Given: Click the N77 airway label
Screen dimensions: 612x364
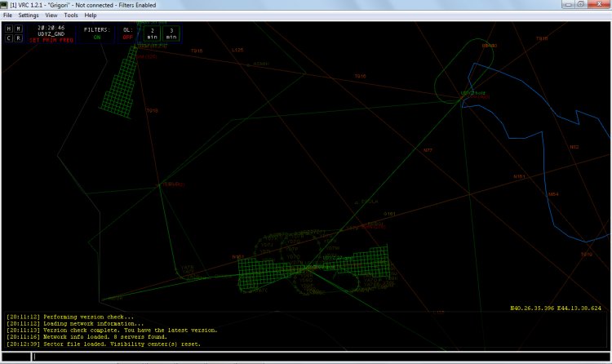Looking at the screenshot, I should point(428,150).
